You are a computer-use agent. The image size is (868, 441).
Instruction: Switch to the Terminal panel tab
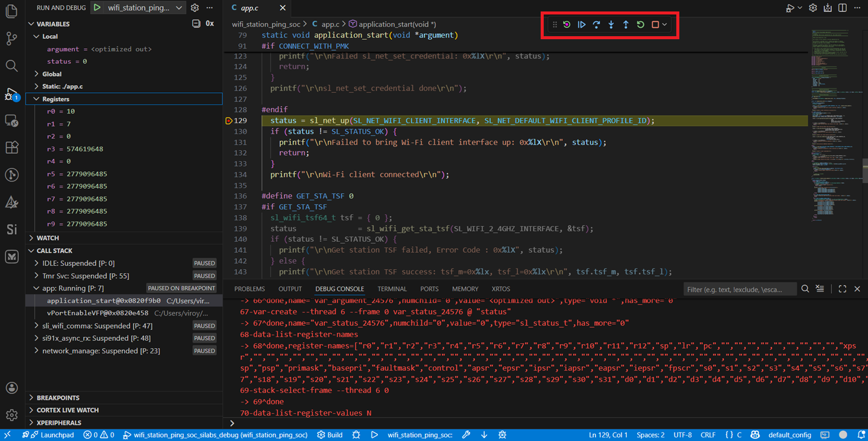[x=392, y=288]
